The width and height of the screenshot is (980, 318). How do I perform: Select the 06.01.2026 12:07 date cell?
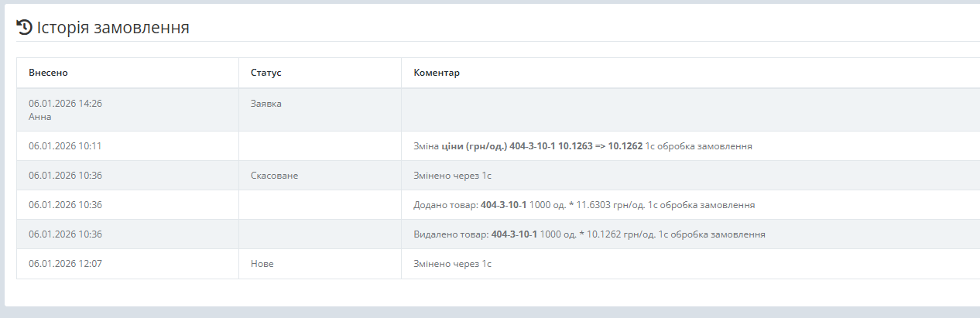pos(65,264)
